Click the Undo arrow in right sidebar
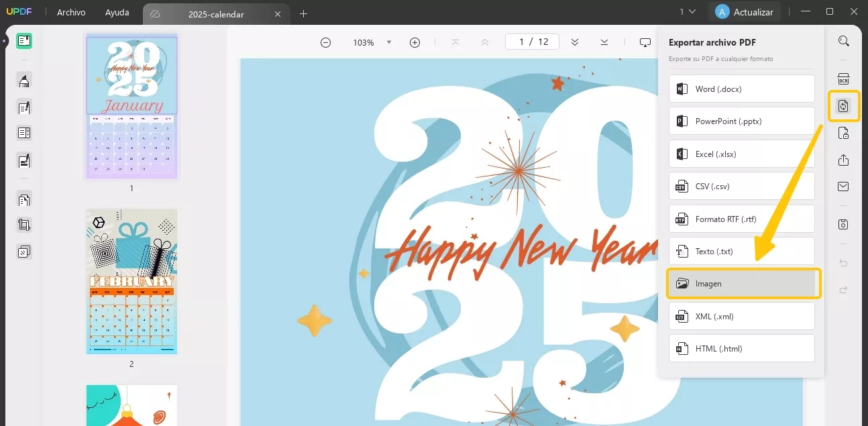Viewport: 868px width, 426px height. 844,262
